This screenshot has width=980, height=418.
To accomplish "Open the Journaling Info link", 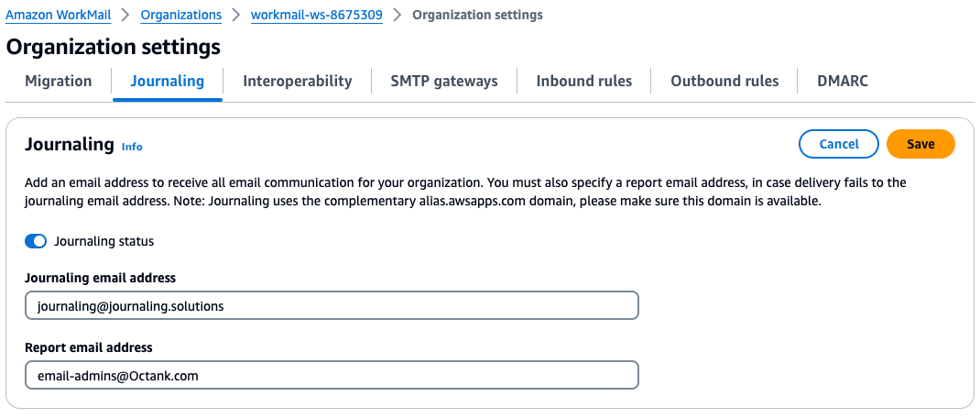I will point(132,147).
